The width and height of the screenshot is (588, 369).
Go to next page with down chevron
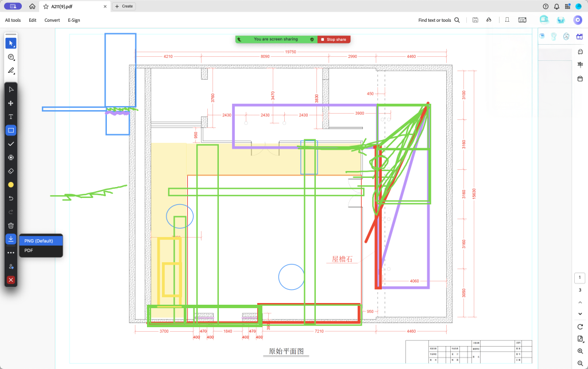click(580, 313)
